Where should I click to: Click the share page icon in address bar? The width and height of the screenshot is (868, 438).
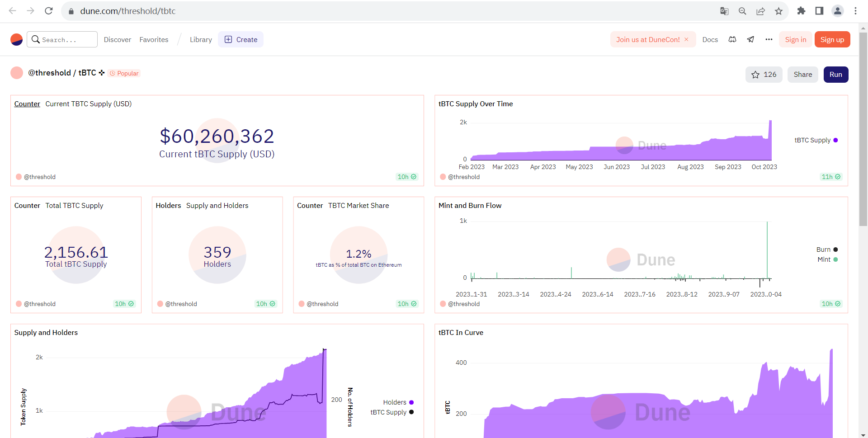click(760, 11)
